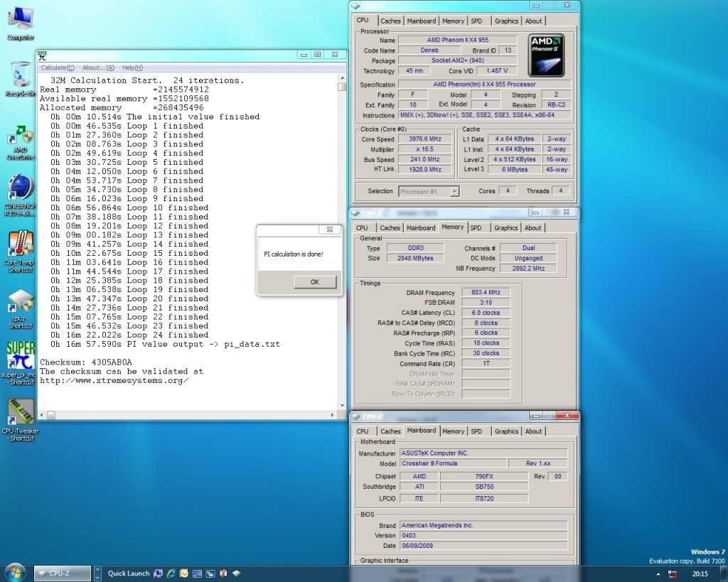Click the CPU-Z taskbar button
Screen dimensions: 728x582
[x=63, y=573]
